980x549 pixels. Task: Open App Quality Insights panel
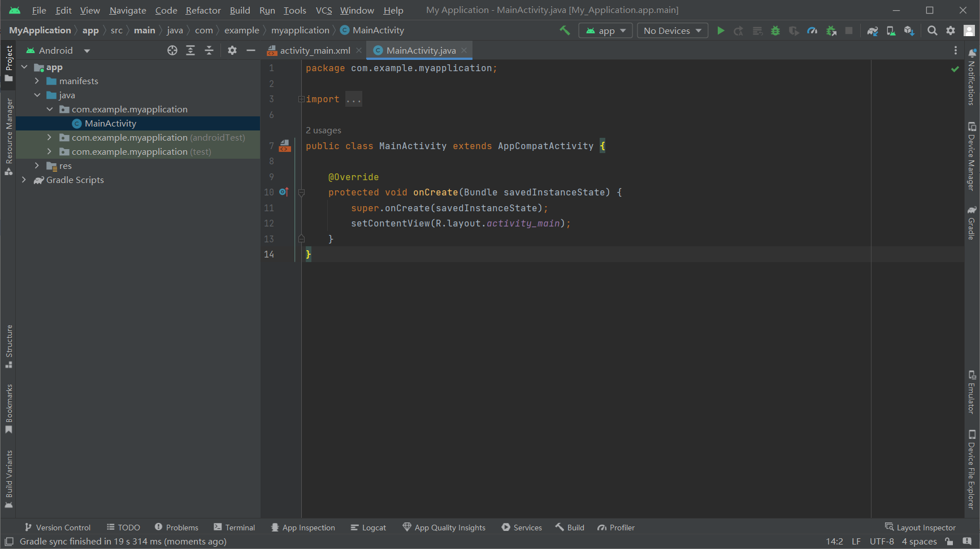click(x=444, y=528)
